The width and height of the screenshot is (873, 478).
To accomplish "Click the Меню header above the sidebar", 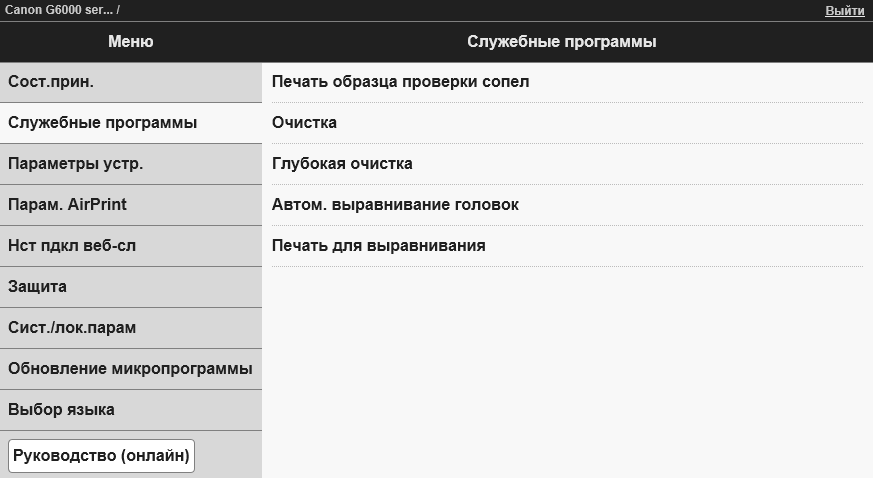I will (130, 42).
